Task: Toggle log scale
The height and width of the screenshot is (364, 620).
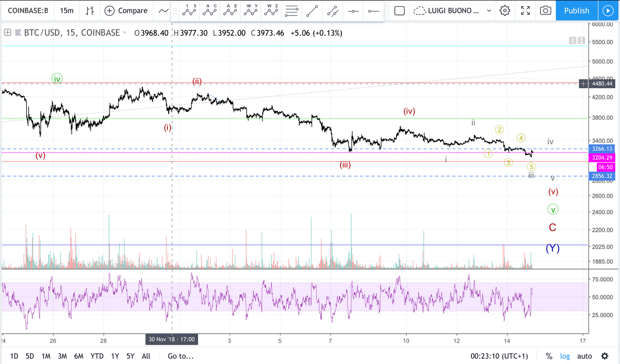Action: click(x=564, y=356)
